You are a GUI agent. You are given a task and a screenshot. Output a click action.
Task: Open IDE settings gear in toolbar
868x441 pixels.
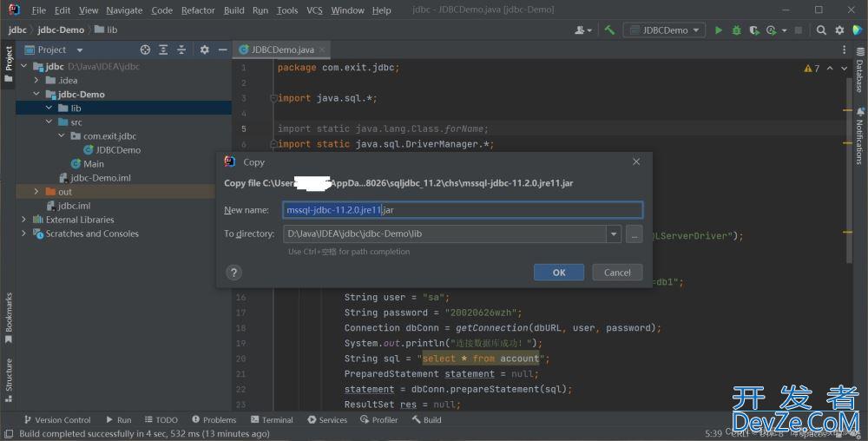click(839, 30)
